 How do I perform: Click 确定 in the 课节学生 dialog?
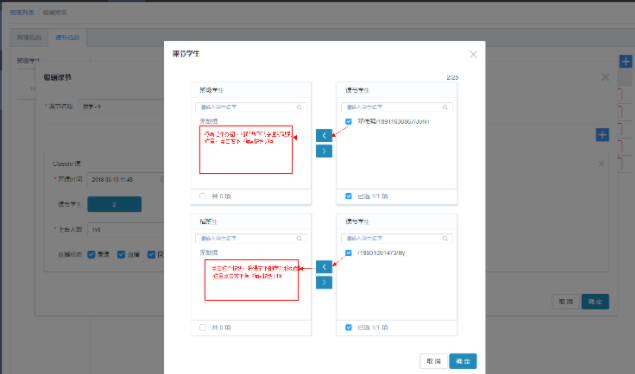click(x=463, y=361)
